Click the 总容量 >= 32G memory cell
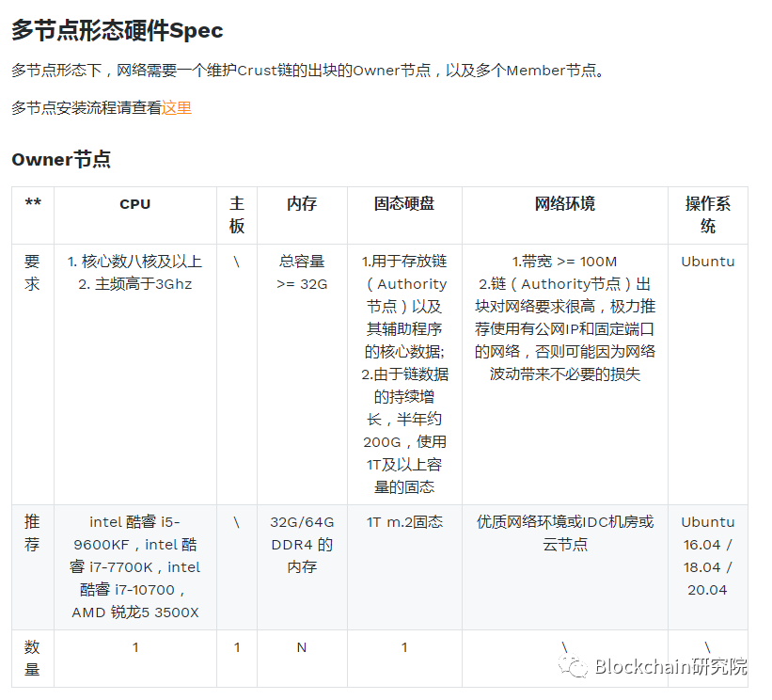772x700 pixels. tap(303, 273)
